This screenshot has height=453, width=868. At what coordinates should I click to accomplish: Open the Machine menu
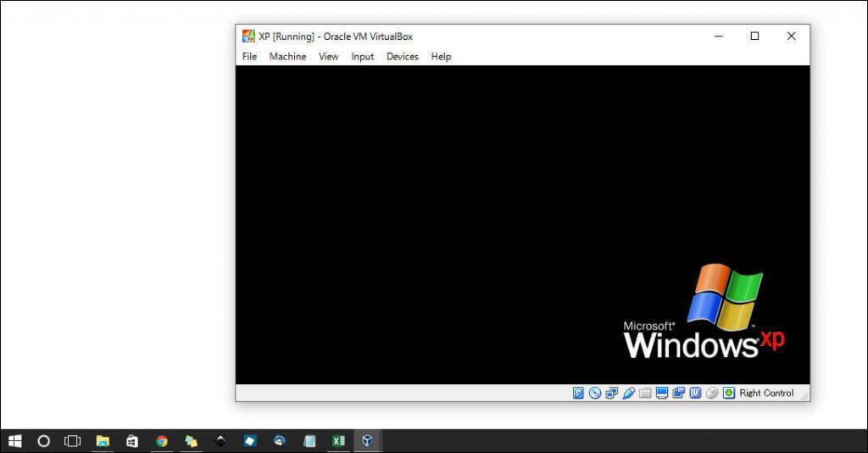(287, 57)
